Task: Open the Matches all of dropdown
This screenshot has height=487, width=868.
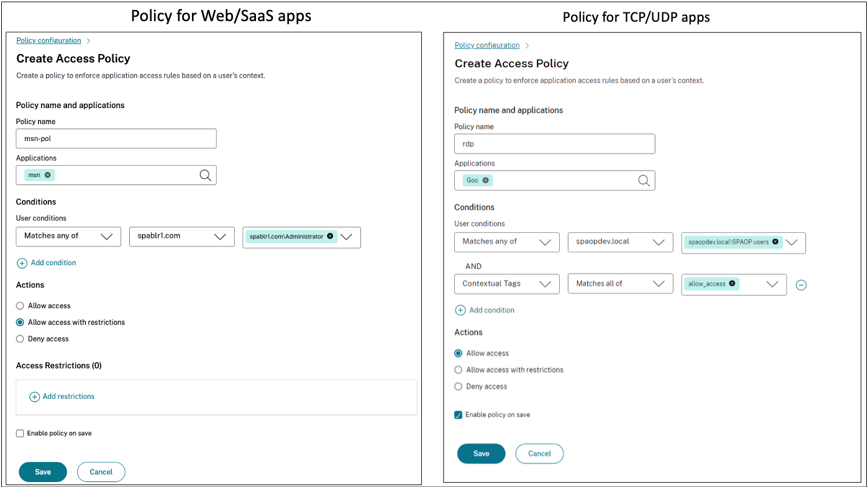Action: pyautogui.click(x=620, y=284)
